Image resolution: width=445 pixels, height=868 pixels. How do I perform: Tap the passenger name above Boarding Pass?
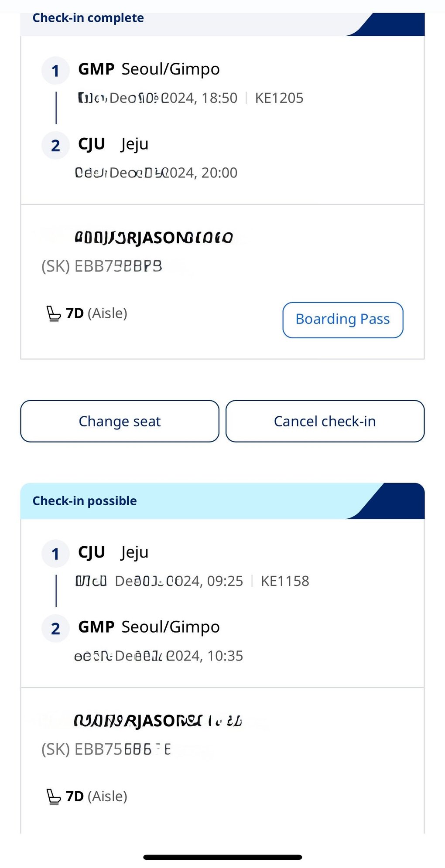pos(154,238)
